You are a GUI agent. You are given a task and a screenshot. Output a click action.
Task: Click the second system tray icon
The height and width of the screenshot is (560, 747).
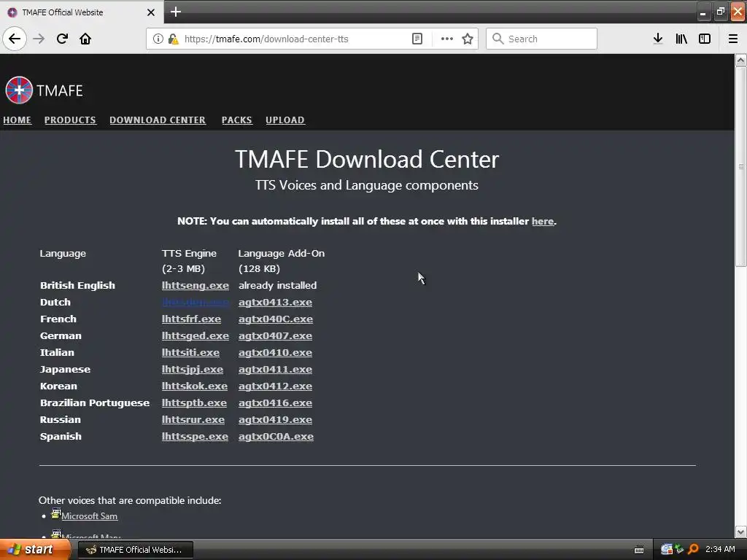point(680,549)
